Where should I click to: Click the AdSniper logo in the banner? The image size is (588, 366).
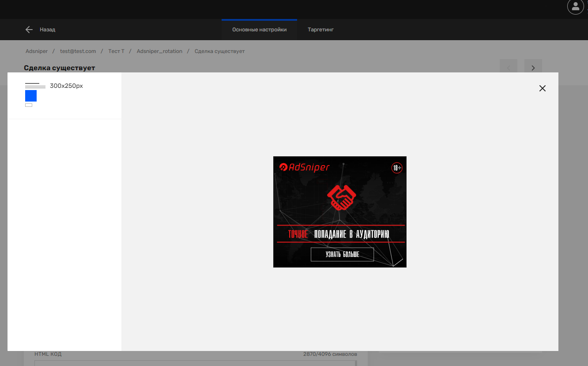click(305, 167)
